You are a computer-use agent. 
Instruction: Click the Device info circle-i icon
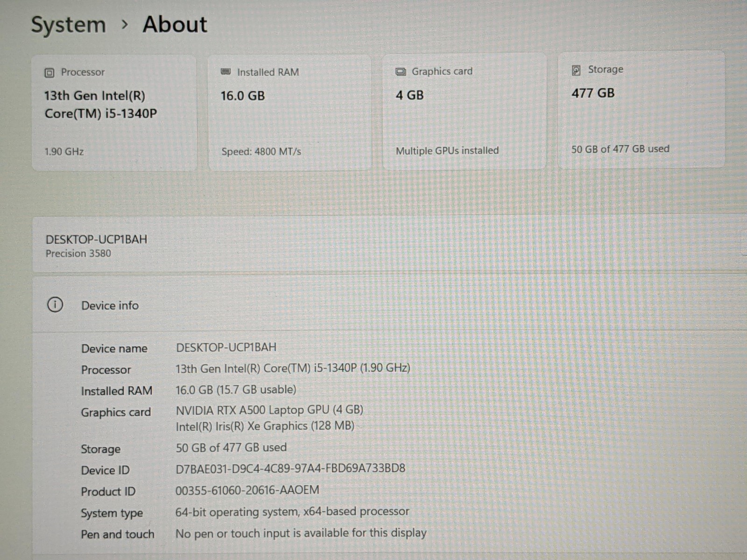point(55,305)
